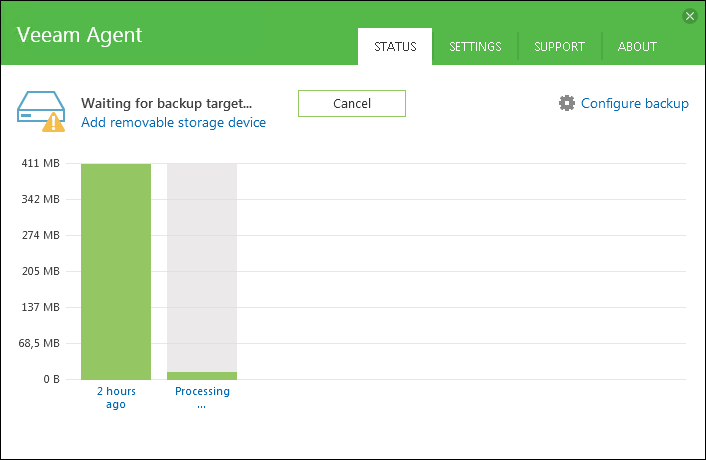
Task: Open the Configure backup text link
Action: point(634,103)
